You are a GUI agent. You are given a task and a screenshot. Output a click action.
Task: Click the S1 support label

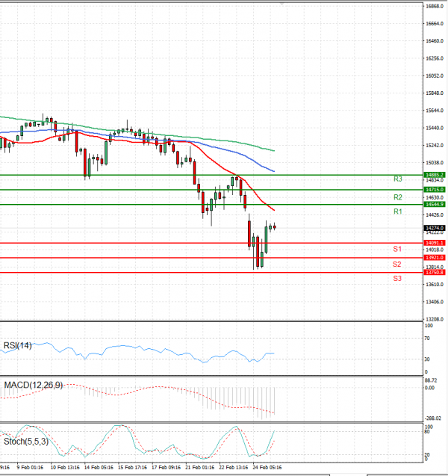[x=397, y=249]
